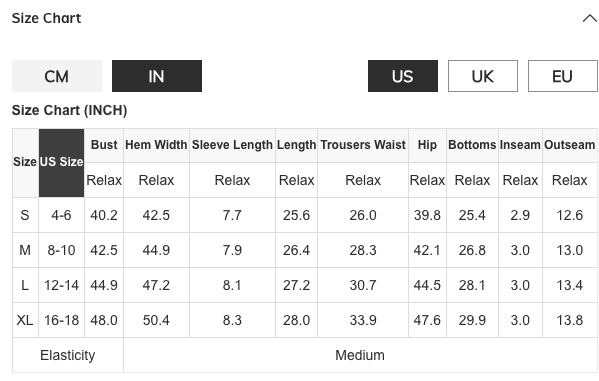Click the Elasticity row label
Viewport: 599px width, 381px height.
(68, 355)
